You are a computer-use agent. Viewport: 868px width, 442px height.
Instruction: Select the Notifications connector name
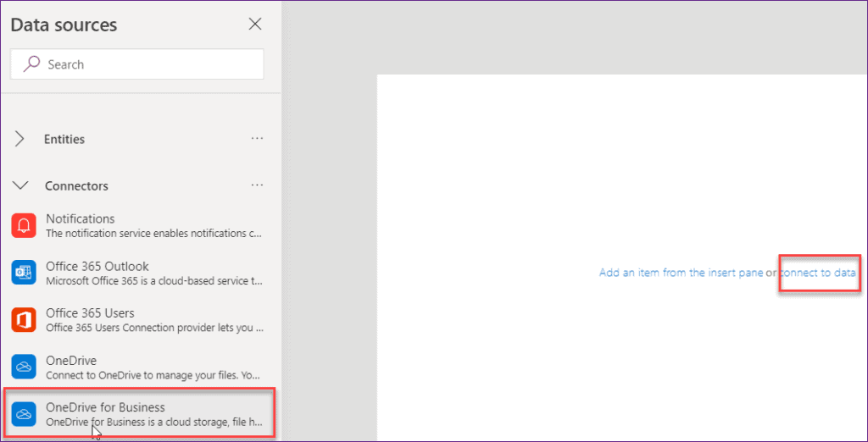(81, 219)
